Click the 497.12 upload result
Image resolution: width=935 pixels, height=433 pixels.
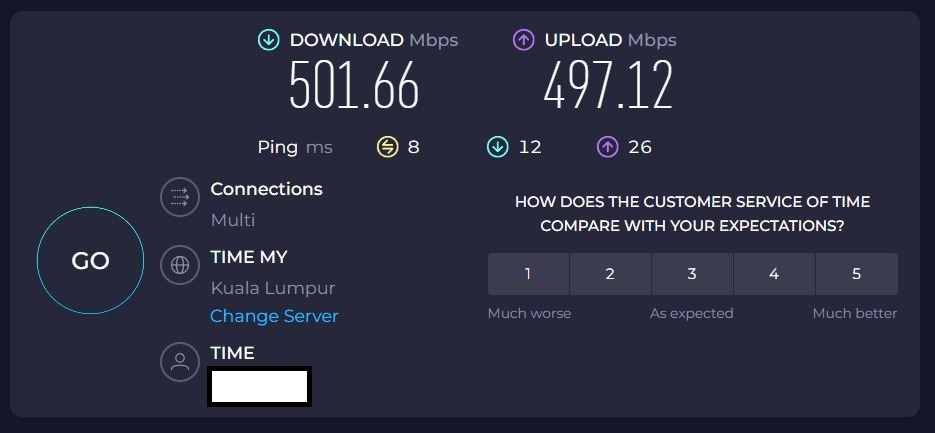coord(608,85)
